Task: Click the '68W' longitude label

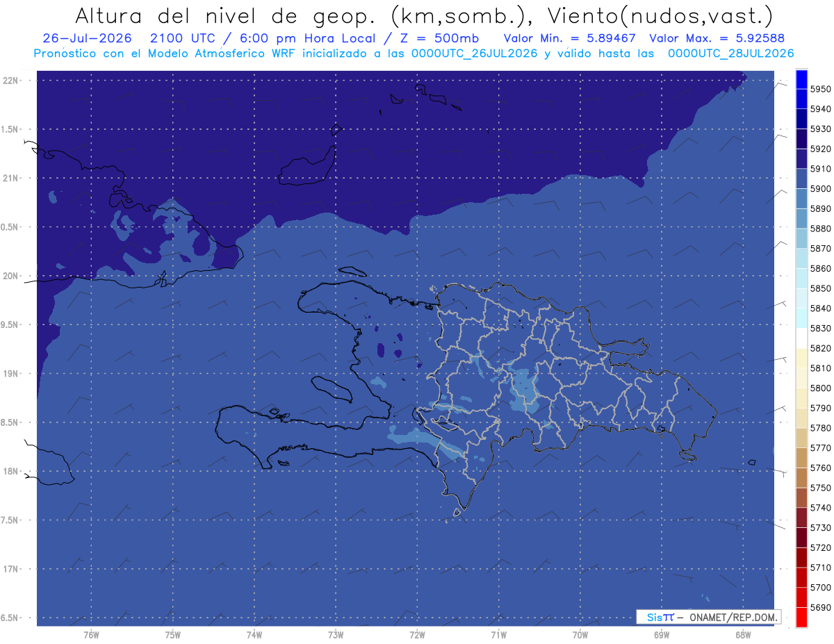Action: (x=743, y=635)
